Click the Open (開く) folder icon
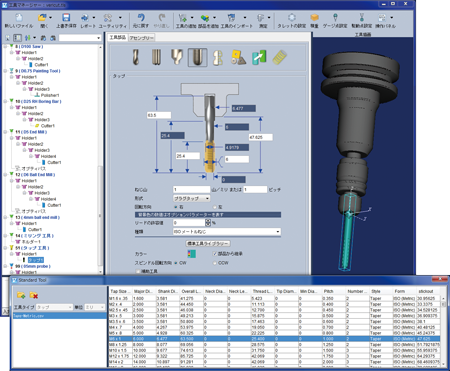Image resolution: width=450 pixels, height=371 pixels. tap(42, 17)
